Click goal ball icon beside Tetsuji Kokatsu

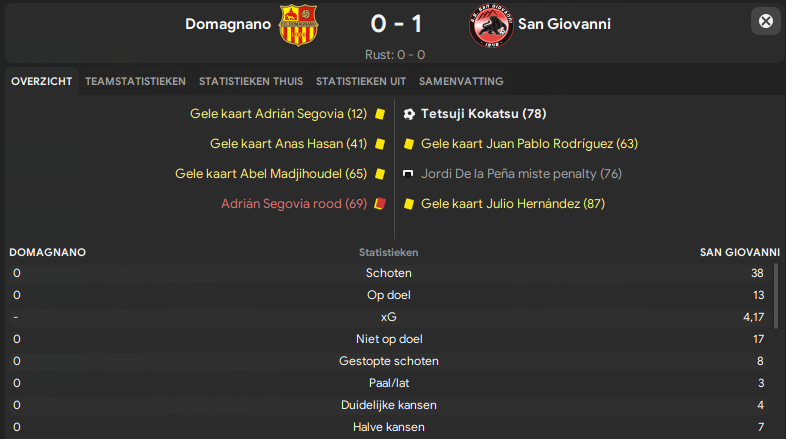[409, 114]
